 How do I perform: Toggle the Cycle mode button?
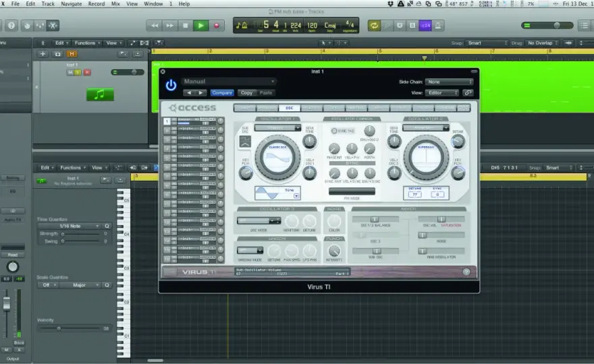click(374, 26)
